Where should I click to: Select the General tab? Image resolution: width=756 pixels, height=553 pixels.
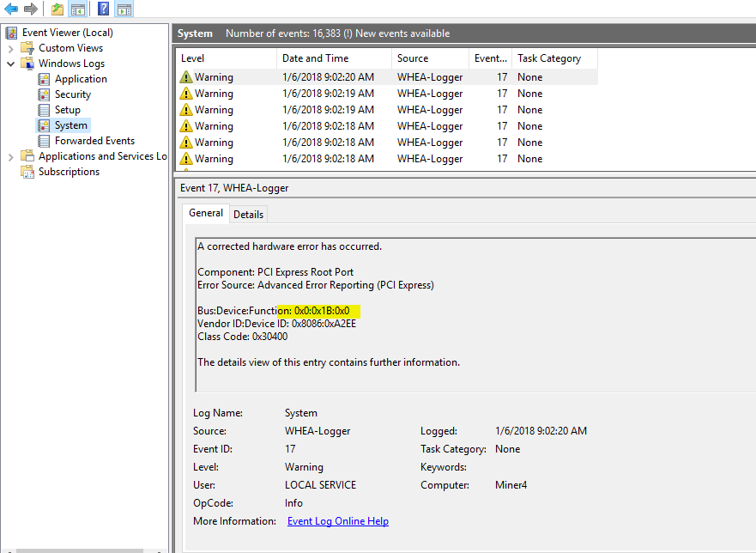[206, 213]
